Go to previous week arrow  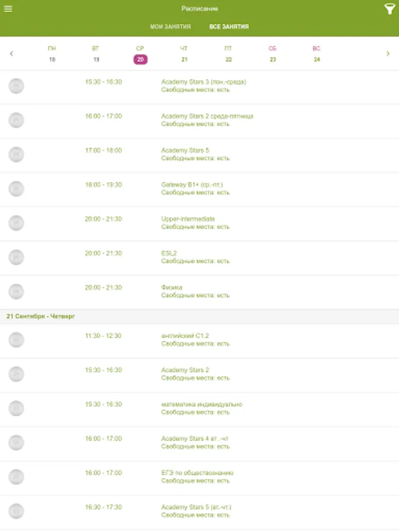pos(11,54)
